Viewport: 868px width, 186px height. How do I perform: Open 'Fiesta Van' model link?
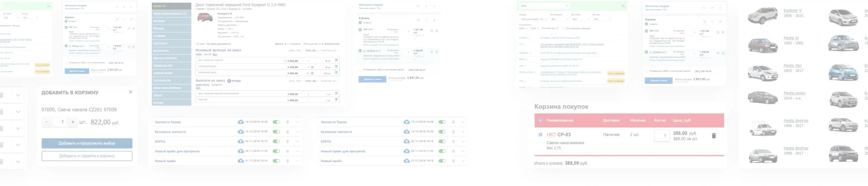(793, 65)
